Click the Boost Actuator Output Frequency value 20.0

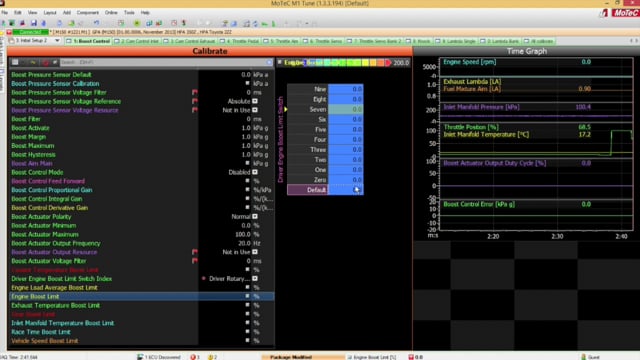coord(244,243)
